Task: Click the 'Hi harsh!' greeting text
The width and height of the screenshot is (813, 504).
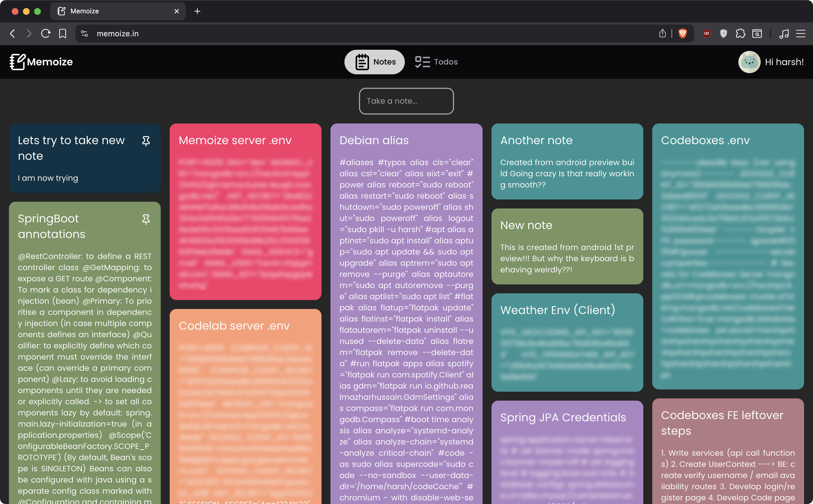Action: pyautogui.click(x=784, y=62)
